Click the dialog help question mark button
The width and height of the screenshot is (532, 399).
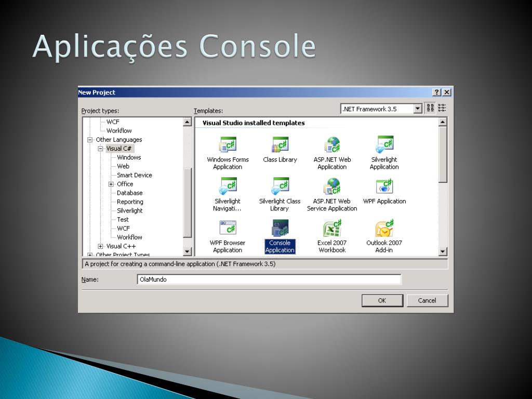[x=437, y=92]
